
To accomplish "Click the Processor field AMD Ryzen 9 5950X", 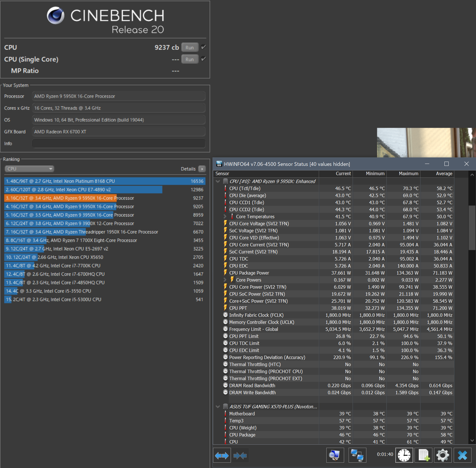I will click(x=119, y=96).
